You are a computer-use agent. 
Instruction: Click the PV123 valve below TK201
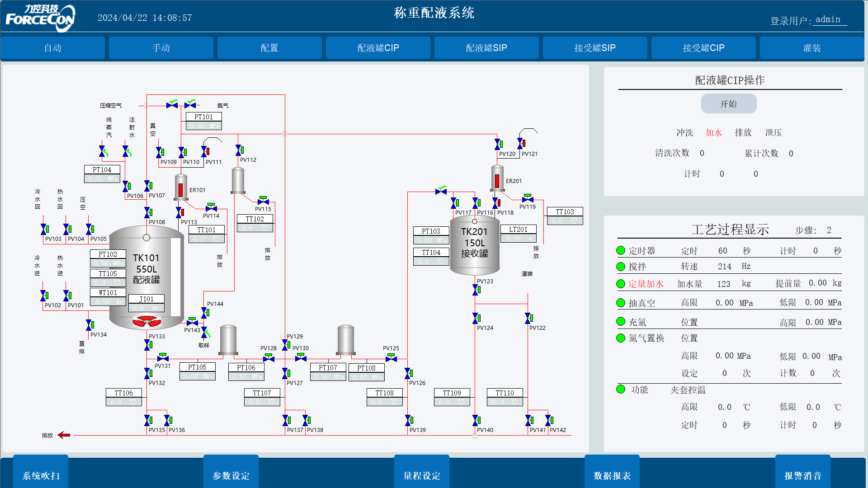476,290
